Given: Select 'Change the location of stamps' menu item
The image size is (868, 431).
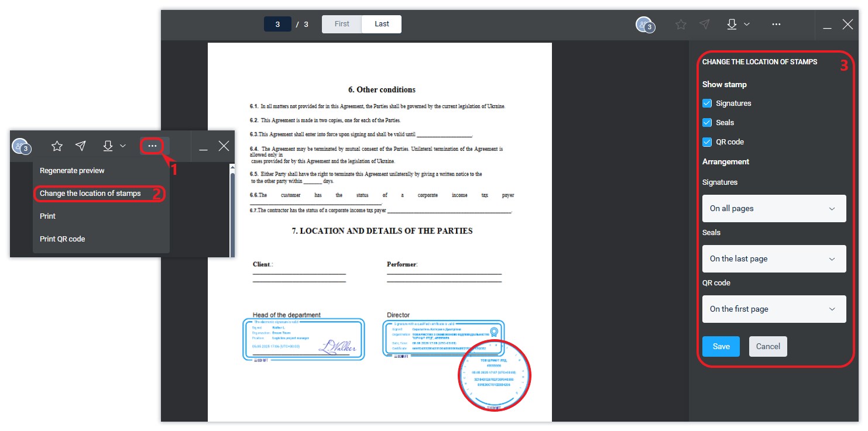Looking at the screenshot, I should [90, 194].
